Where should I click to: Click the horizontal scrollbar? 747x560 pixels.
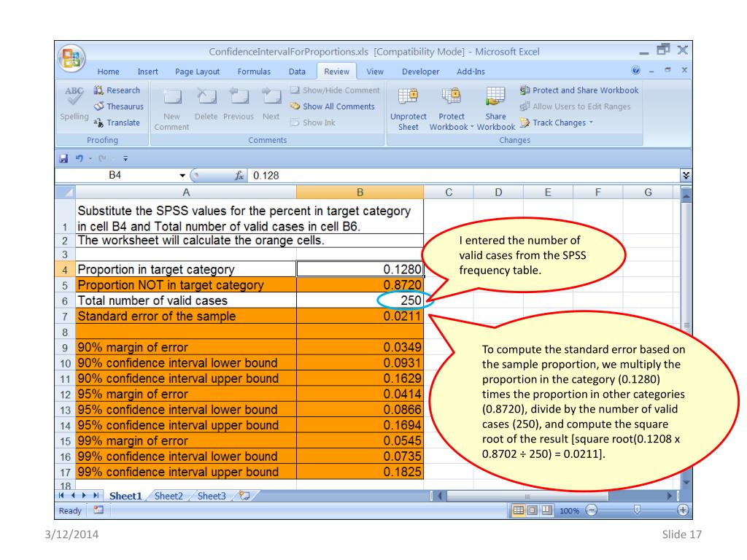527,496
